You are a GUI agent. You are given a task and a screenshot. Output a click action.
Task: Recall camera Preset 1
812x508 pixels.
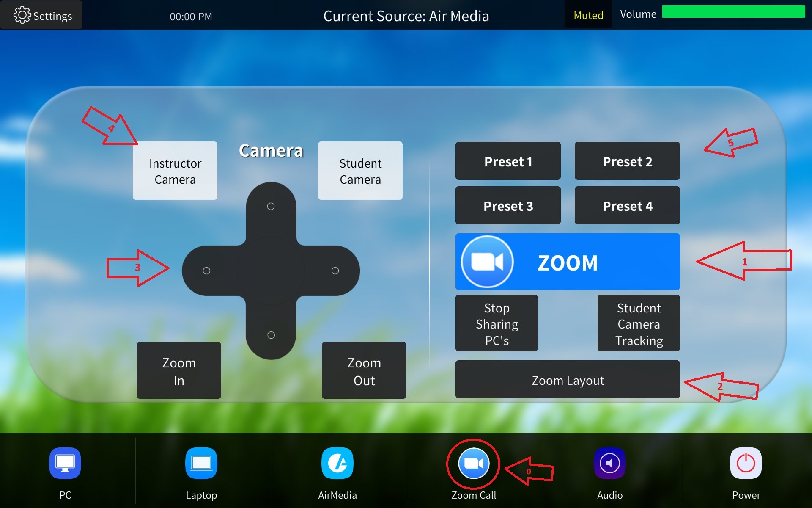[x=508, y=161]
